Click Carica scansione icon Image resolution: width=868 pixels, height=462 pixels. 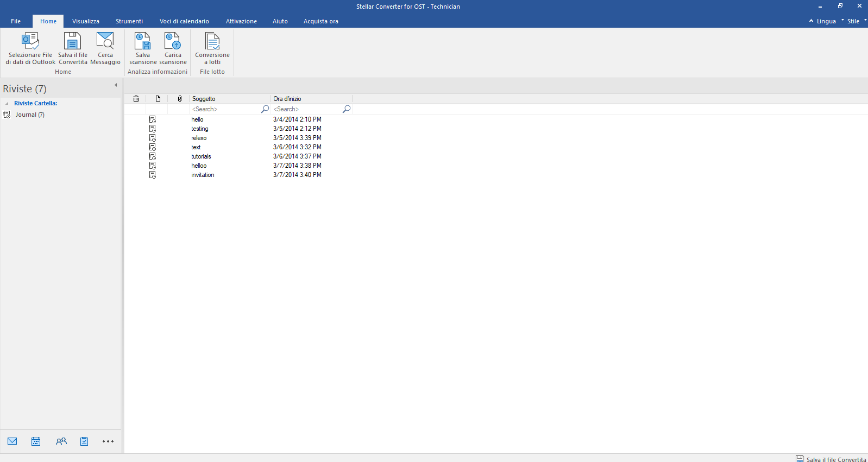point(173,41)
